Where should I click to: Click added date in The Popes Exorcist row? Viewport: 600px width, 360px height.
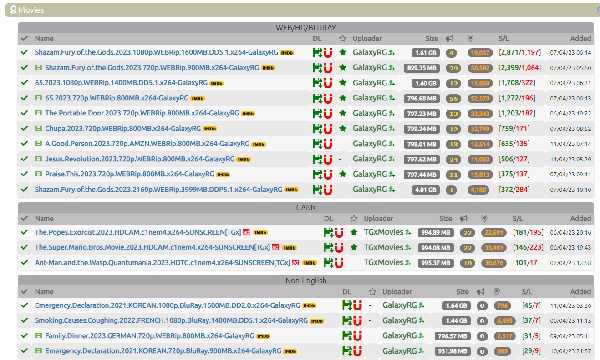(x=570, y=232)
